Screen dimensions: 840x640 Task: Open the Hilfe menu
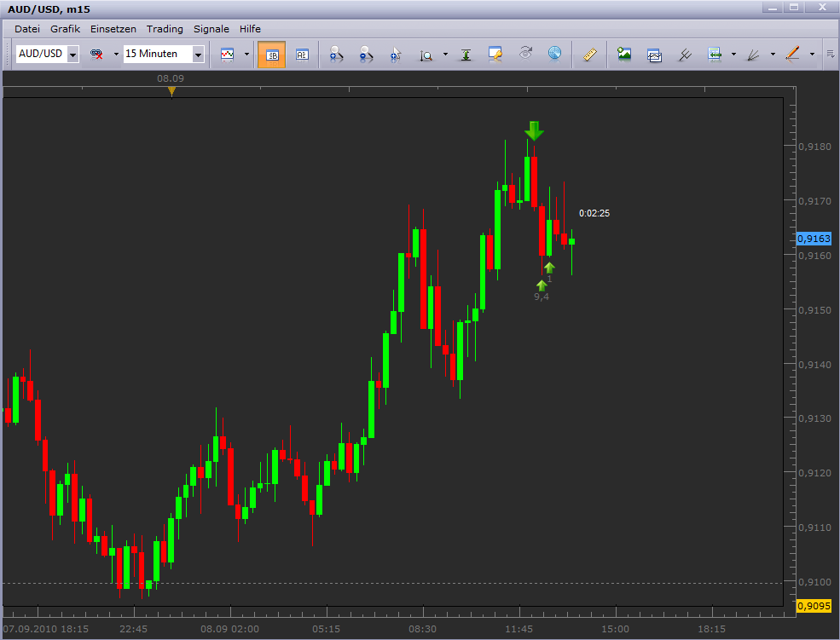point(250,29)
